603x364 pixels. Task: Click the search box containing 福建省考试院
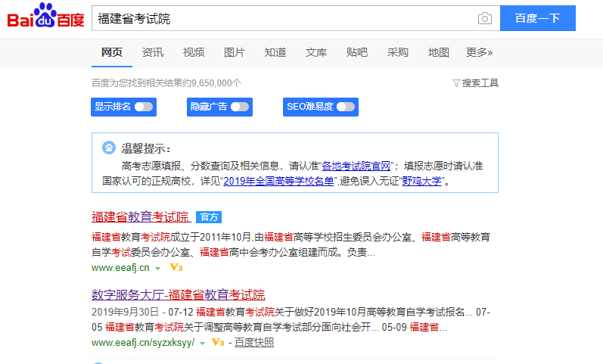[284, 19]
